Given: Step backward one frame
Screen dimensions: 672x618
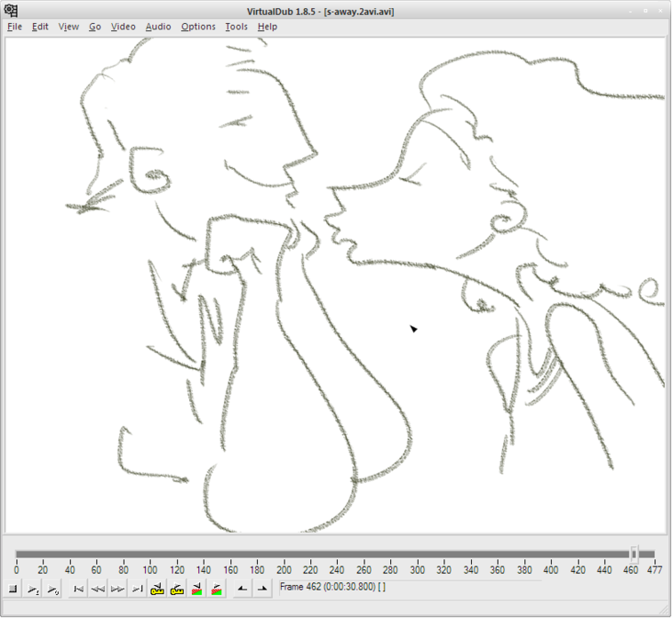Looking at the screenshot, I should (98, 590).
